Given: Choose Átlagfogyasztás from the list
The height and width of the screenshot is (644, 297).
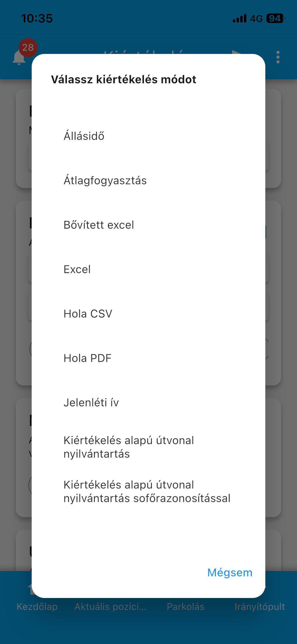Looking at the screenshot, I should click(105, 181).
